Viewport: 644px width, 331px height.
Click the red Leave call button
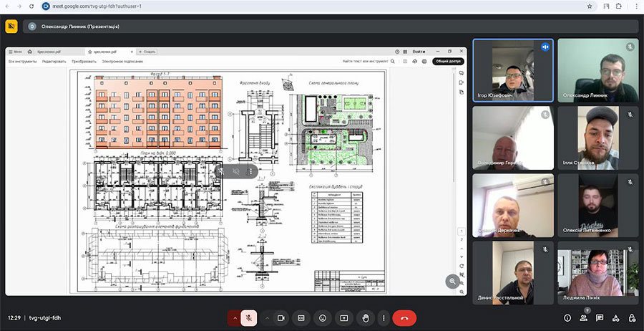[x=404, y=317]
